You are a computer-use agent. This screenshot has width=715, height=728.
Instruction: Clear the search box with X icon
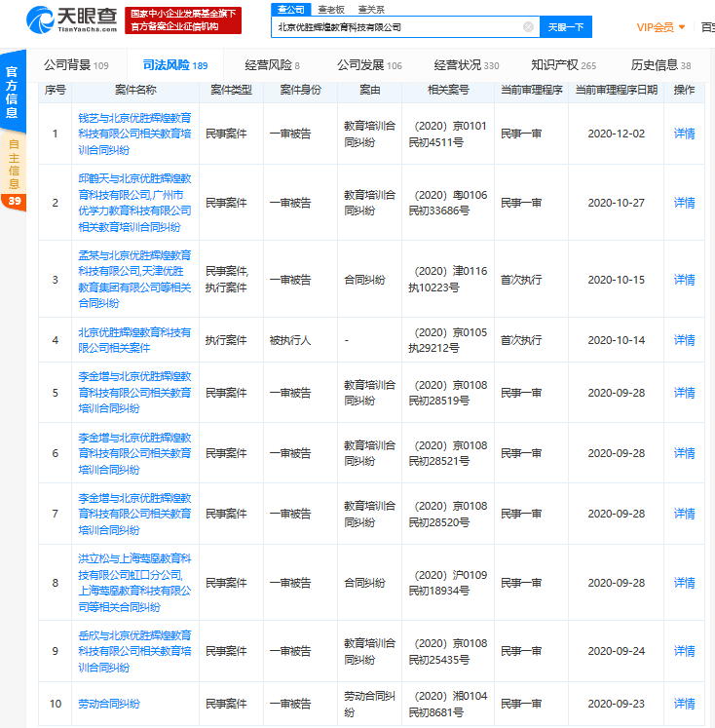click(528, 27)
